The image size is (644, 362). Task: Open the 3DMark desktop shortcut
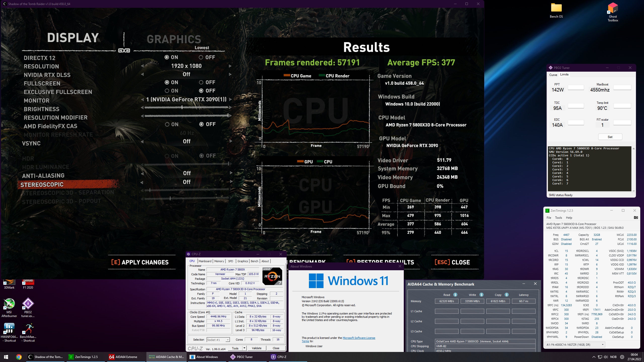(x=9, y=284)
